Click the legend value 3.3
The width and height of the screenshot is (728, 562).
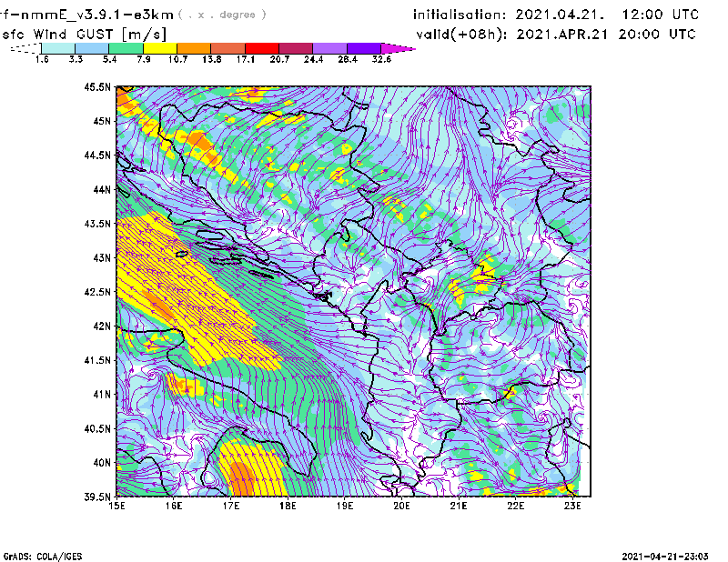click(76, 59)
